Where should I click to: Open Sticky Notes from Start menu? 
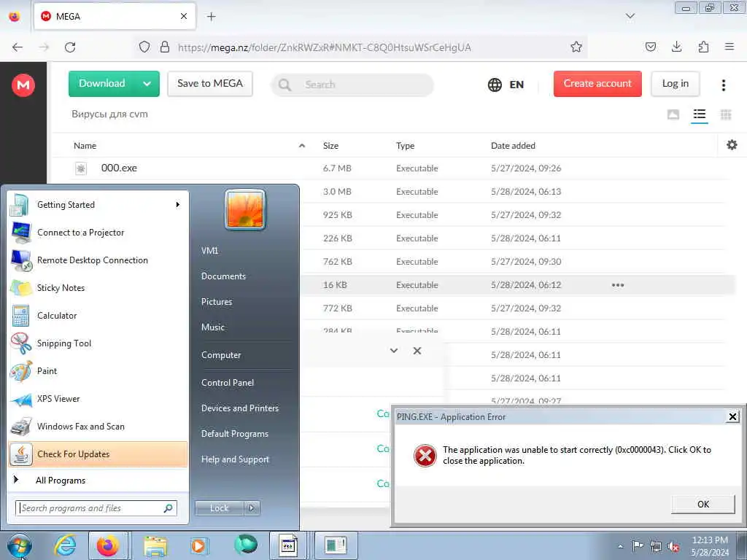98,287
